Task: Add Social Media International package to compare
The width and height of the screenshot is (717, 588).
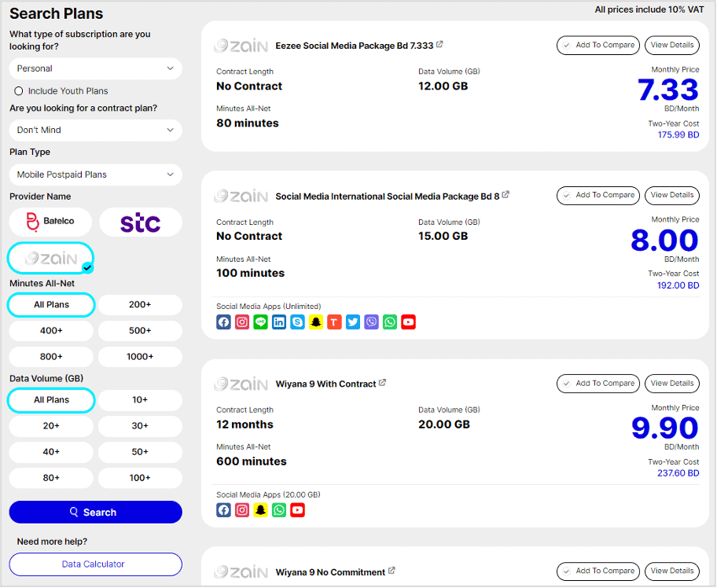Action: tap(598, 195)
